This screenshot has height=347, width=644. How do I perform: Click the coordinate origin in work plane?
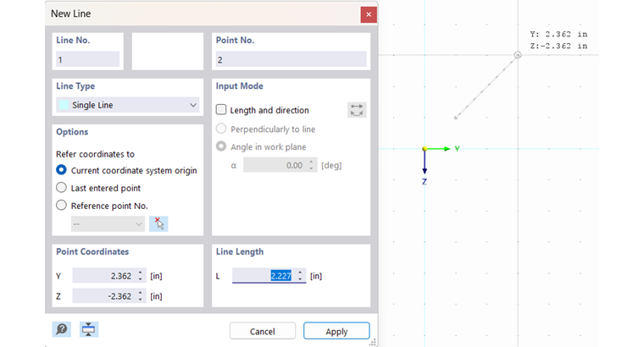coord(425,148)
